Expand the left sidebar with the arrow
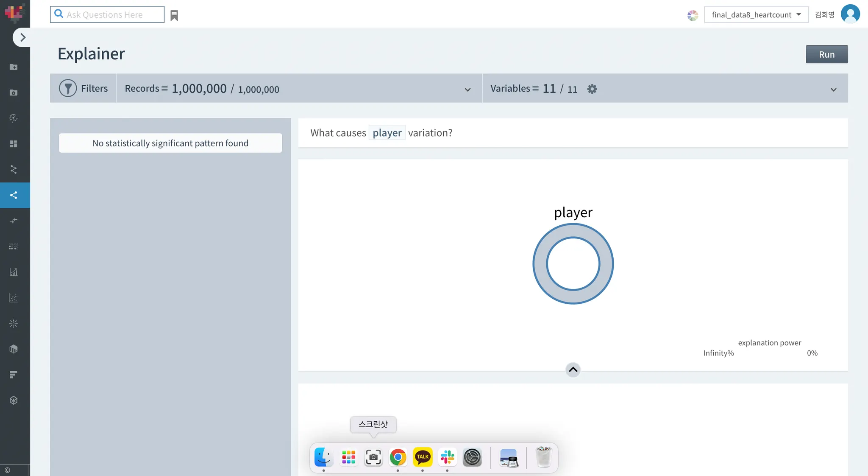Viewport: 868px width, 476px height. pos(22,37)
